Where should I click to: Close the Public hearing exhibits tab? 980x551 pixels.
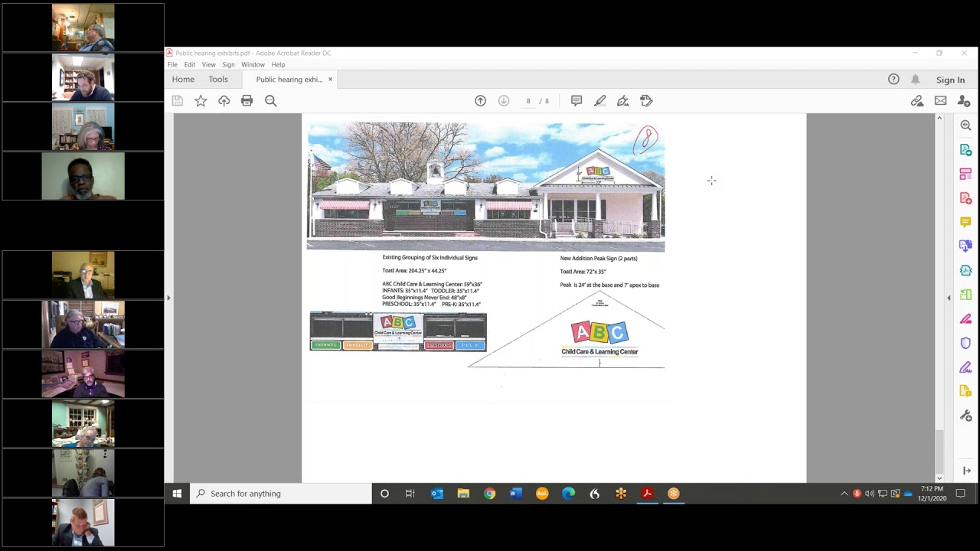coord(331,80)
